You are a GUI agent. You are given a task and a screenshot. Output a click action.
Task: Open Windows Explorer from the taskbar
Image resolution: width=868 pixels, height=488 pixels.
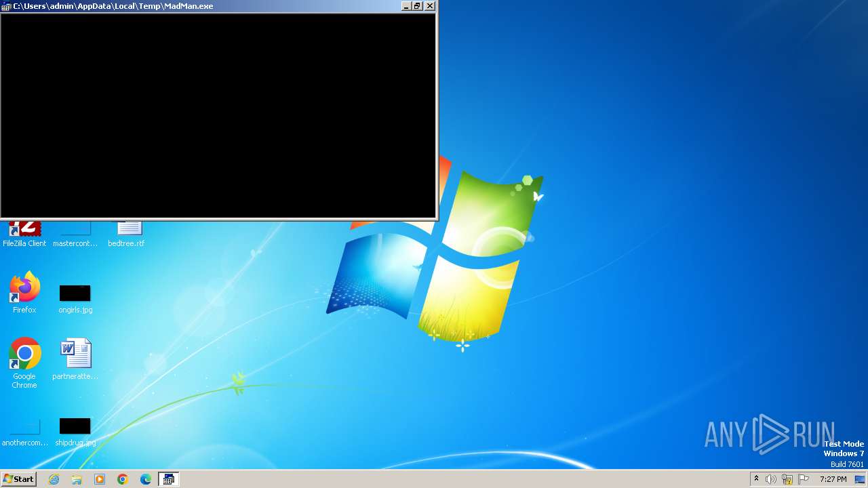tap(77, 479)
